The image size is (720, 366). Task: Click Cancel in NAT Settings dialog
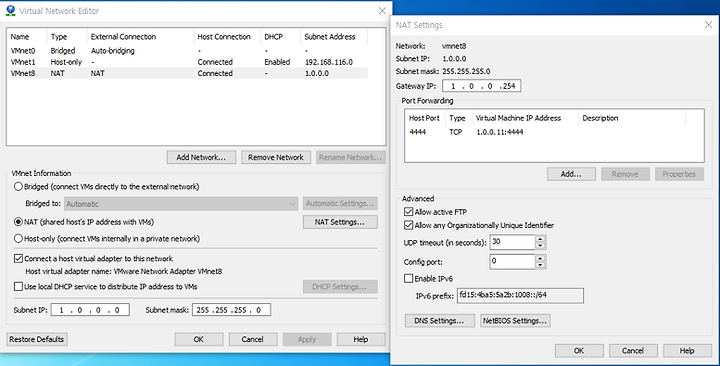click(633, 350)
